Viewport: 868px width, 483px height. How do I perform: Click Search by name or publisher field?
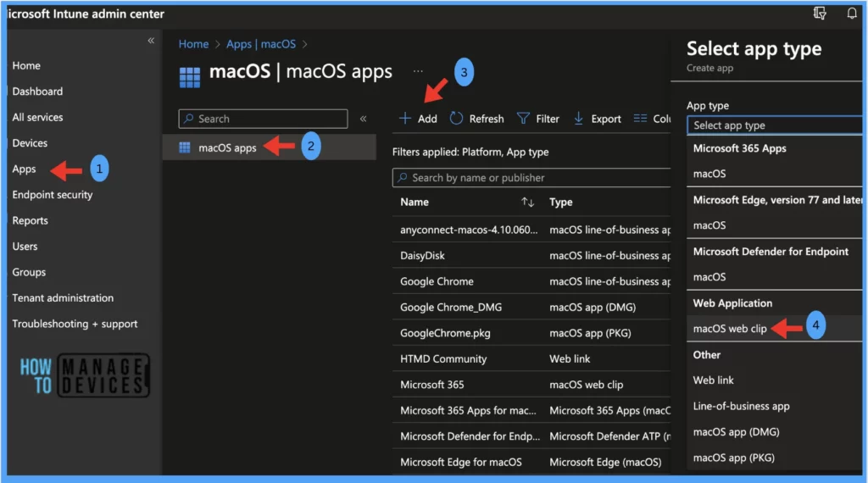coord(531,178)
